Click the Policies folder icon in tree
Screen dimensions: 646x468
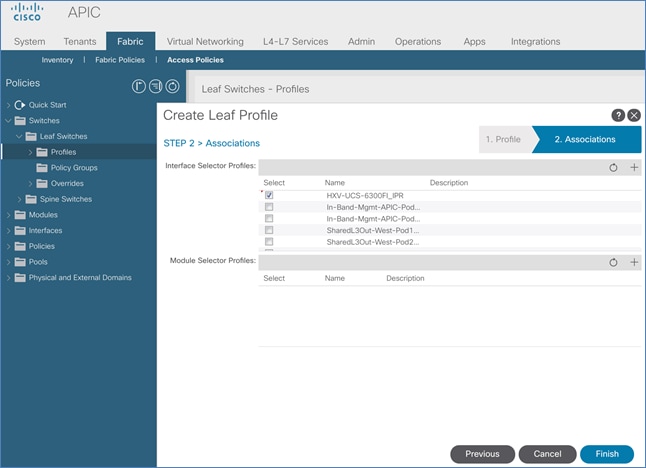tap(20, 246)
